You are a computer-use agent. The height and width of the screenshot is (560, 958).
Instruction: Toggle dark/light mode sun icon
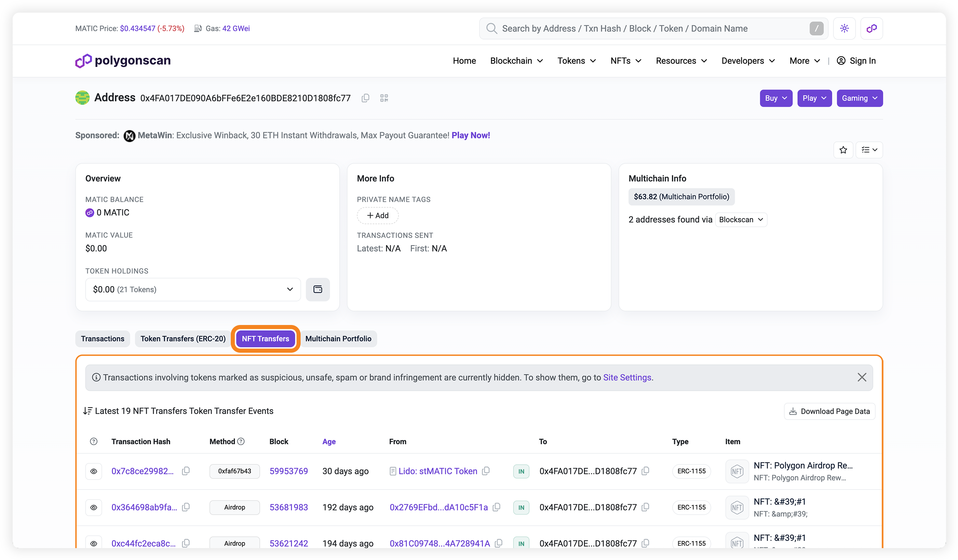(844, 28)
